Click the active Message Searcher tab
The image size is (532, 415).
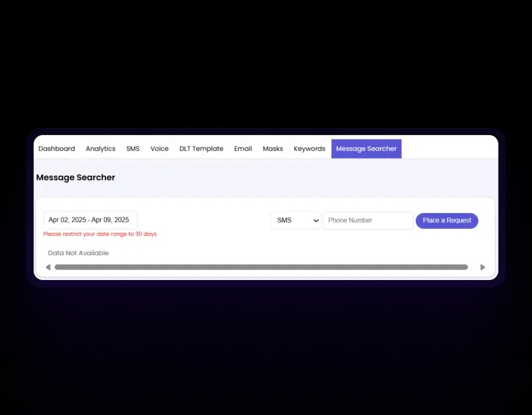(x=366, y=148)
